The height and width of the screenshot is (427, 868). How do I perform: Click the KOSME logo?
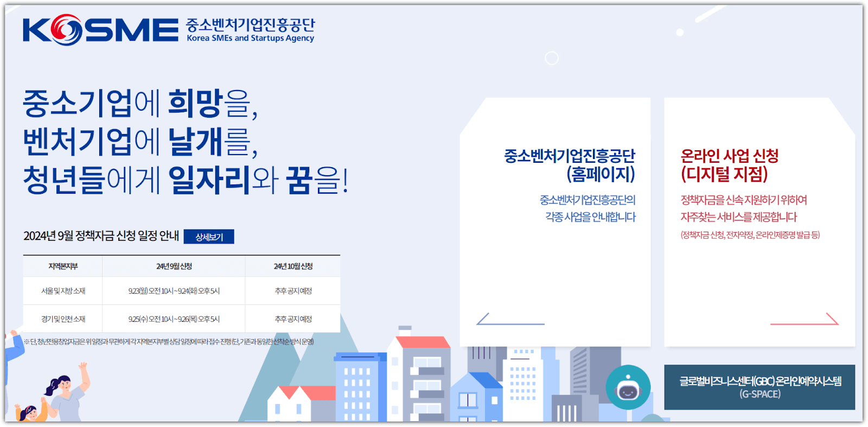[101, 30]
